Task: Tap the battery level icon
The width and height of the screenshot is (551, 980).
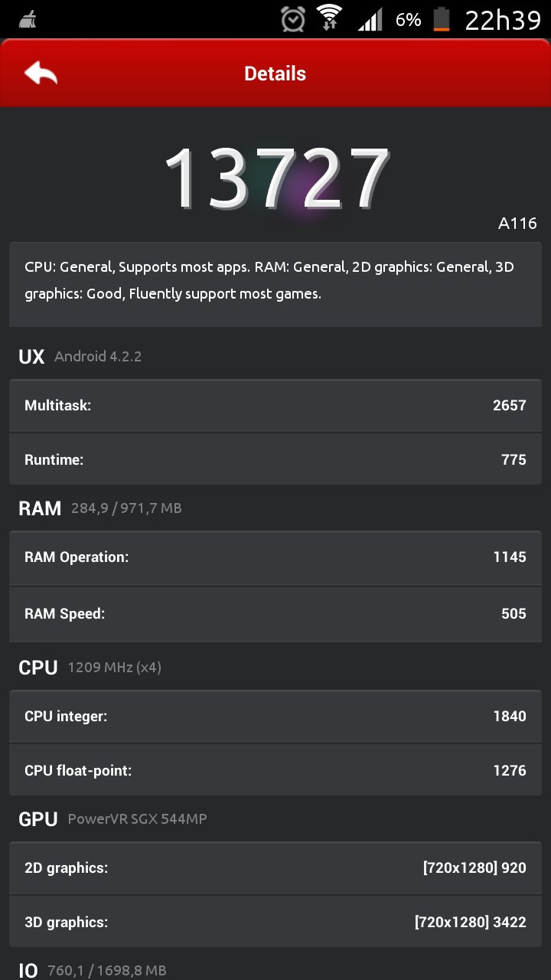Action: pos(442,19)
